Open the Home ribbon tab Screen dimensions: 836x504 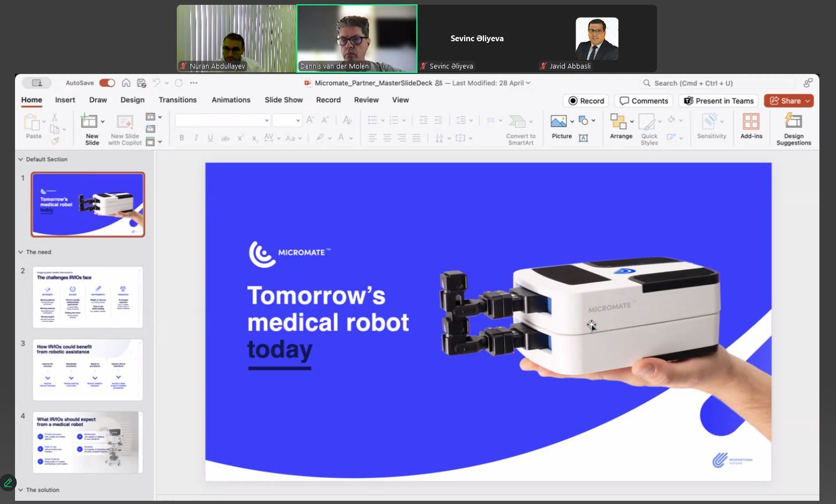[32, 100]
